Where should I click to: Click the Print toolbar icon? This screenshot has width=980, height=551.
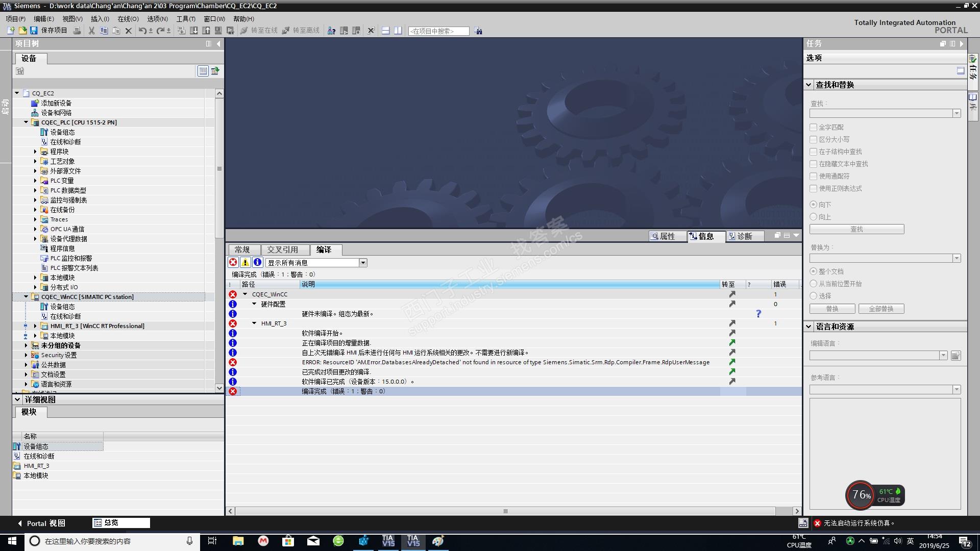pos(77,31)
